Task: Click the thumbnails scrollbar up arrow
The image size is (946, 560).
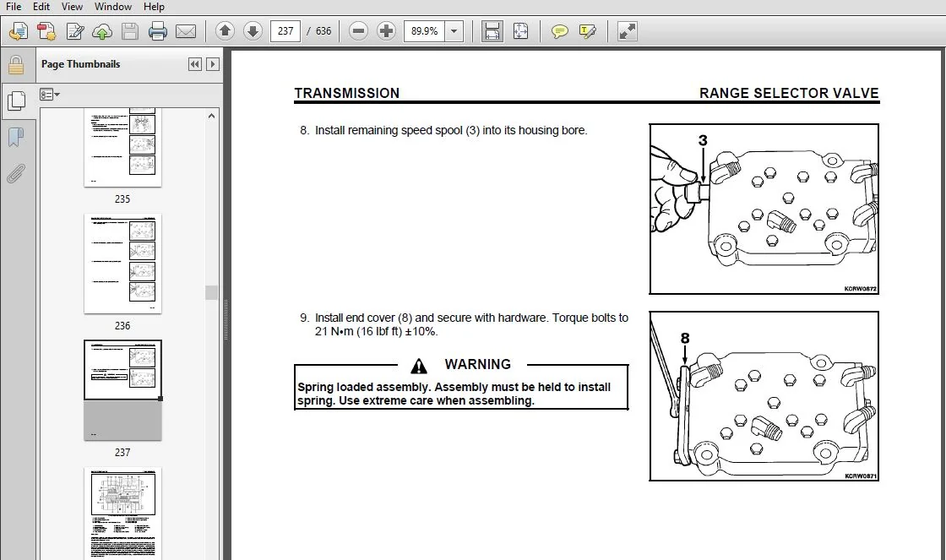Action: coord(211,116)
